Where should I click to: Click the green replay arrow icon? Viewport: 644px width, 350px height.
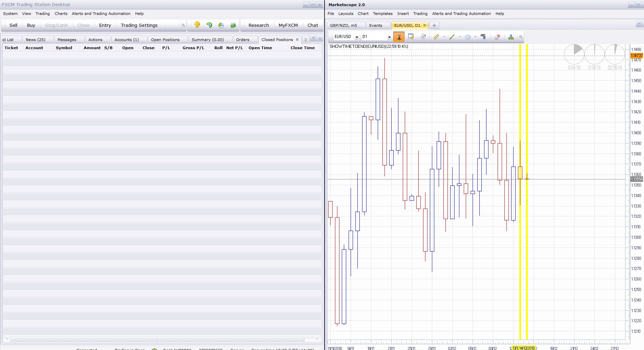209,25
